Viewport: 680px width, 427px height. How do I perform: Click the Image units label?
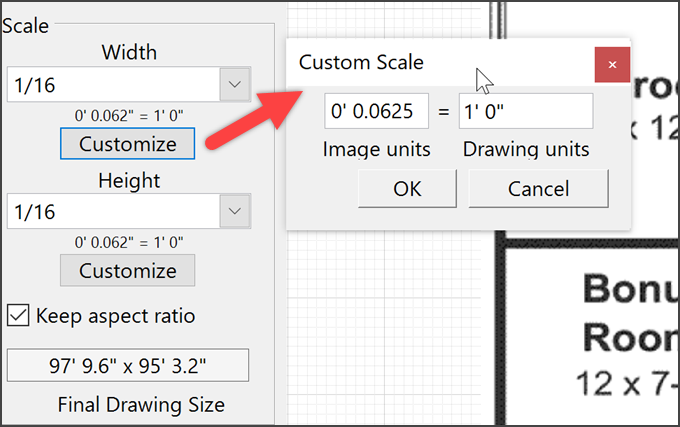[376, 150]
